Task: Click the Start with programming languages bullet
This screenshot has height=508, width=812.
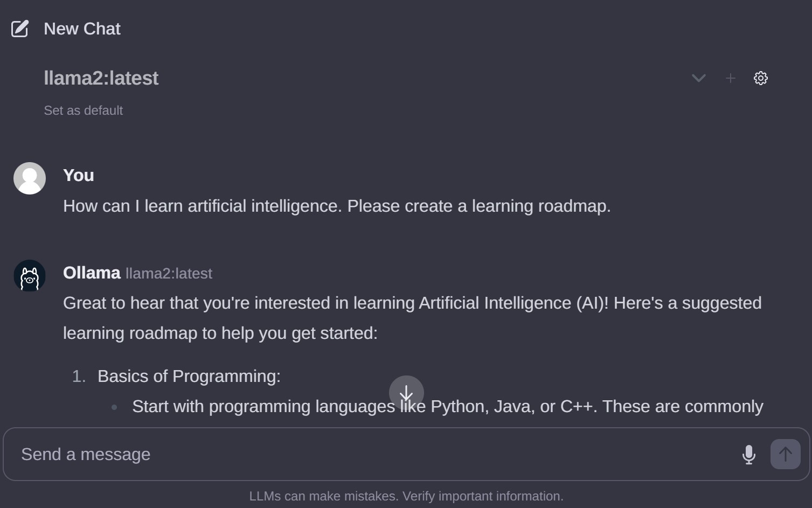Action: pos(447,406)
